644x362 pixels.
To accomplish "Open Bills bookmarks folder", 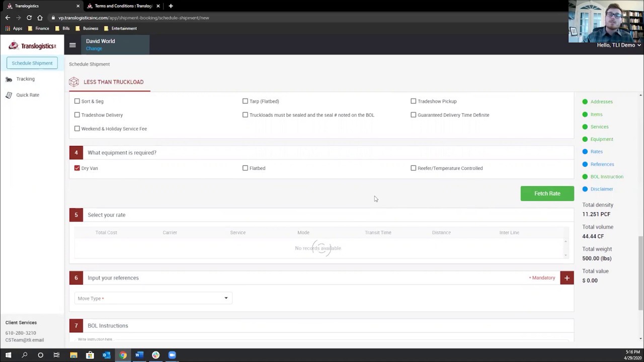I will click(62, 29).
